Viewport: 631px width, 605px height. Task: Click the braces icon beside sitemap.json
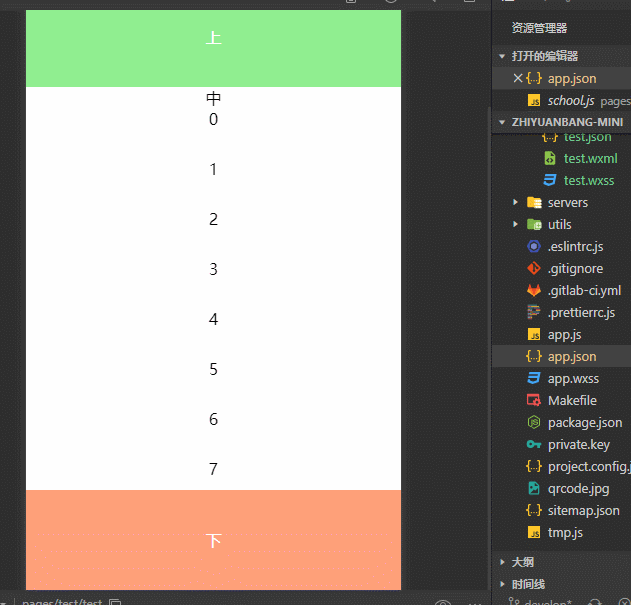point(534,510)
